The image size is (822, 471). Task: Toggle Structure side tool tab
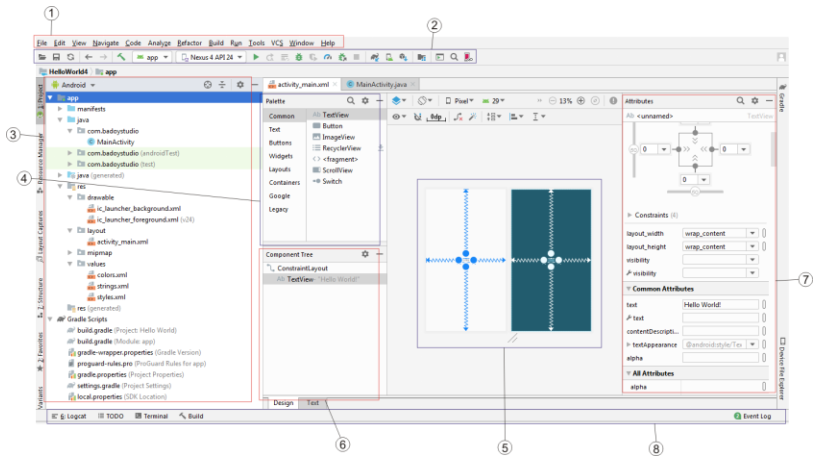40,297
